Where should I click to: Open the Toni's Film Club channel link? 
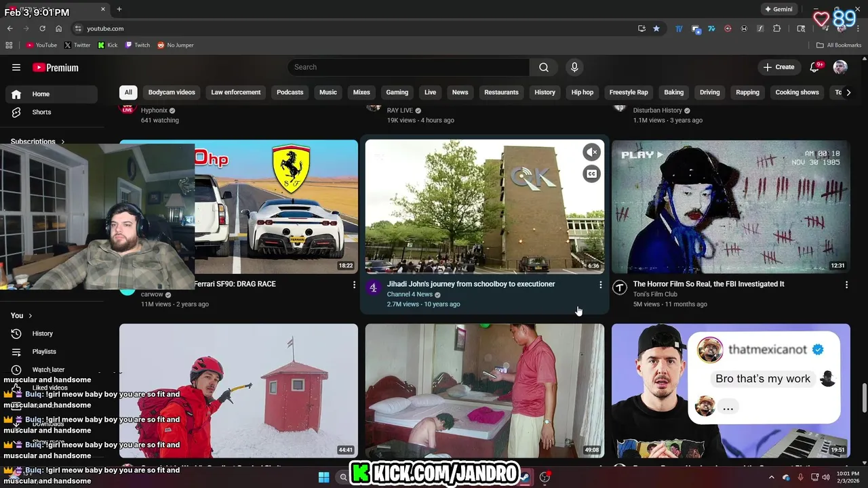click(655, 295)
